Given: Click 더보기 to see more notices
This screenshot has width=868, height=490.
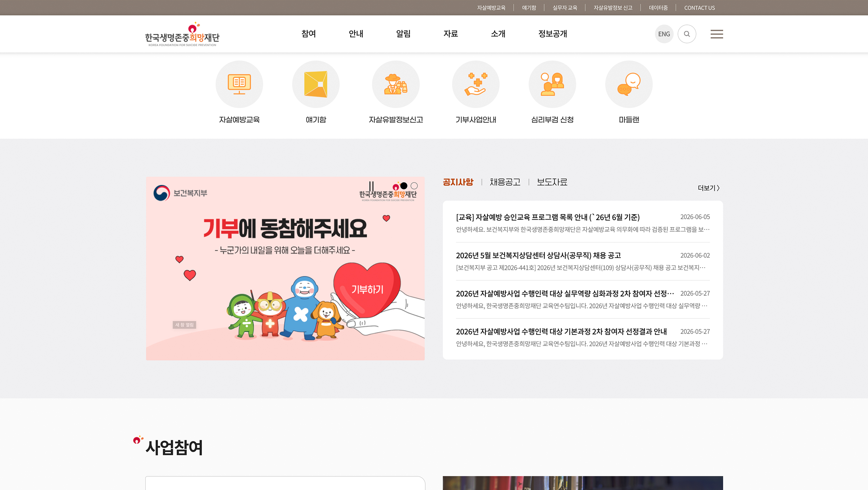Looking at the screenshot, I should (x=709, y=188).
